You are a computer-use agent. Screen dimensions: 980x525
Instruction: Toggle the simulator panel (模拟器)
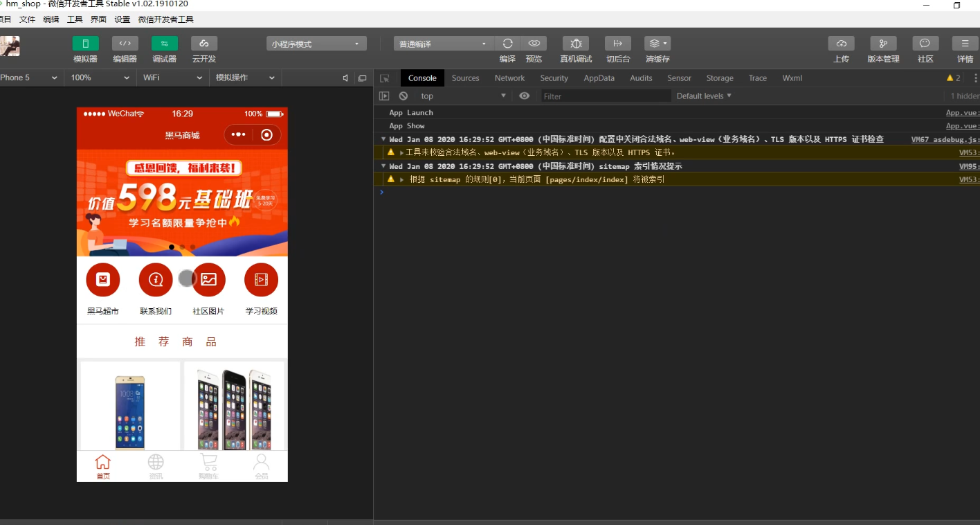(85, 44)
